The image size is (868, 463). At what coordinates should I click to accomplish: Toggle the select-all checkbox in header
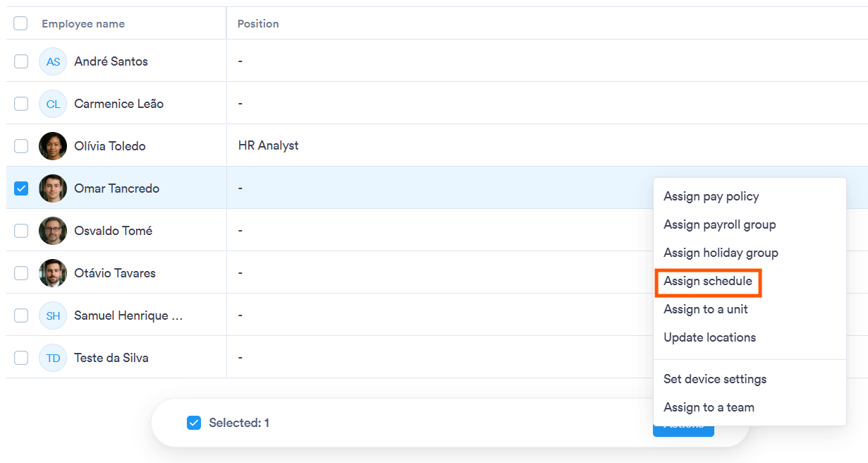coord(21,23)
